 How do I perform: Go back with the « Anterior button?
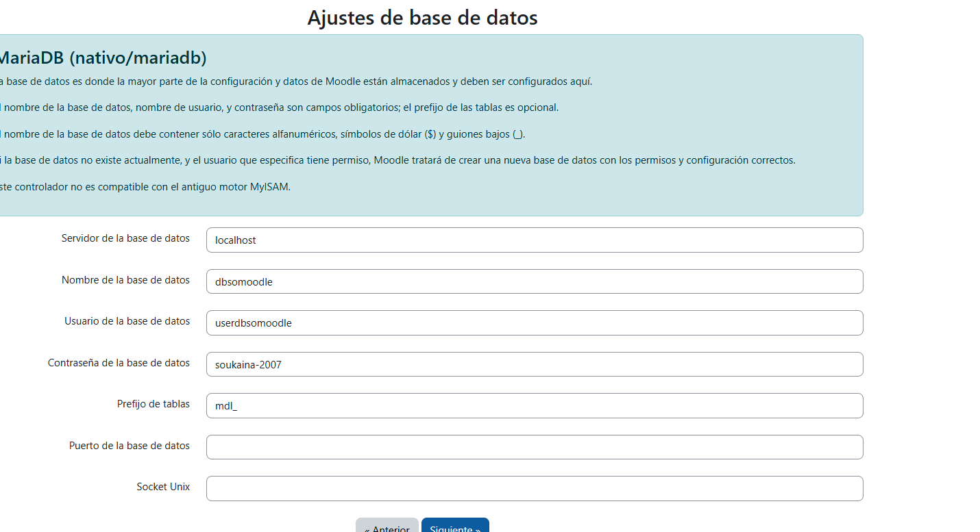(x=387, y=525)
